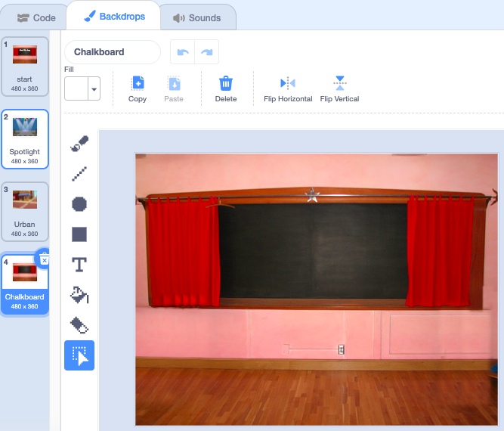Click the Undo arrow button
504x431 pixels.
pos(182,52)
